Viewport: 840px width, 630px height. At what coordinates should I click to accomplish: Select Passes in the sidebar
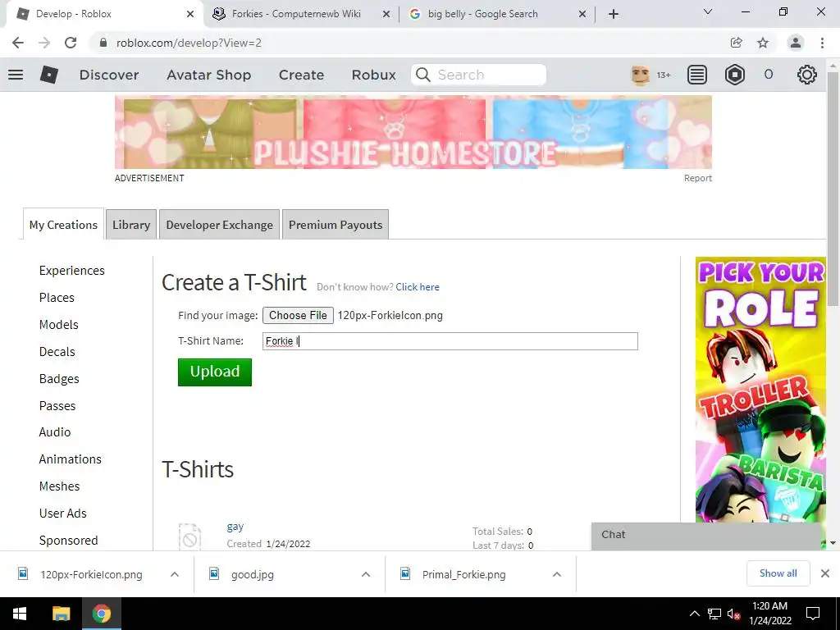coord(57,405)
